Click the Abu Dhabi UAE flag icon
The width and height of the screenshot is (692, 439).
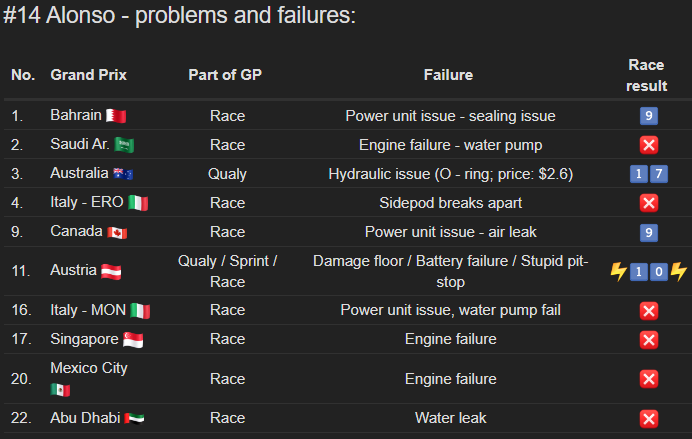pyautogui.click(x=134, y=418)
